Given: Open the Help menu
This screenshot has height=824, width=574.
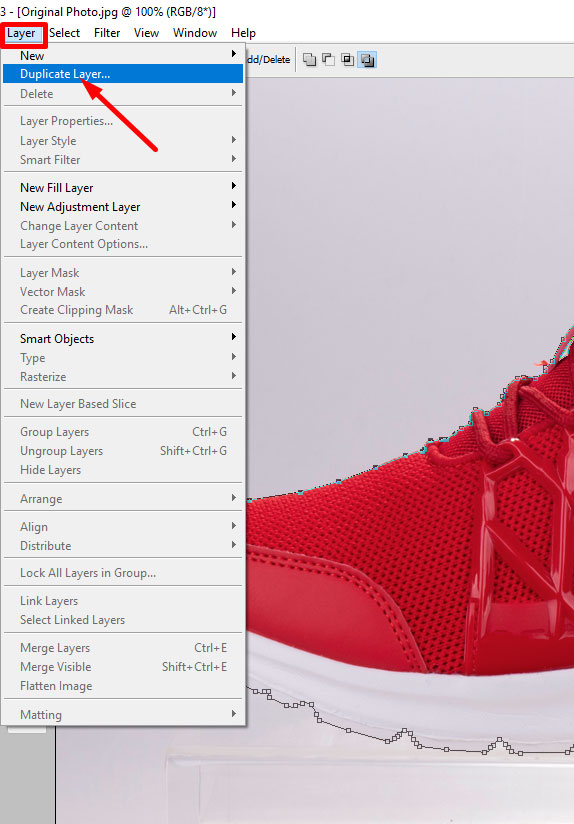Looking at the screenshot, I should click(x=243, y=33).
